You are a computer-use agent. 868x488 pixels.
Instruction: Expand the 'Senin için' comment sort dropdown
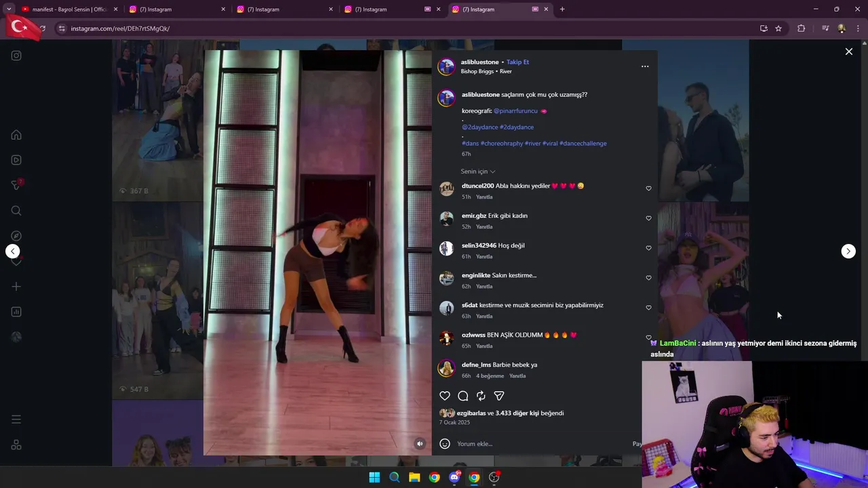point(478,171)
